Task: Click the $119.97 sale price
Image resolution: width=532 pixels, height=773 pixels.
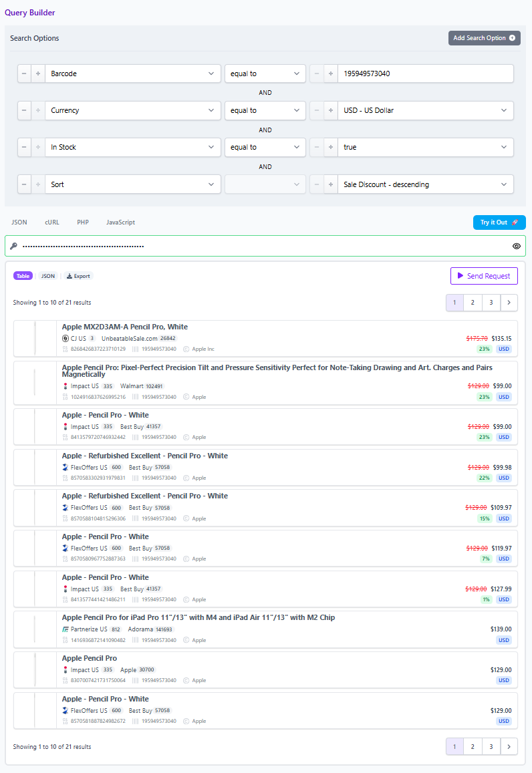Action: pyautogui.click(x=501, y=549)
